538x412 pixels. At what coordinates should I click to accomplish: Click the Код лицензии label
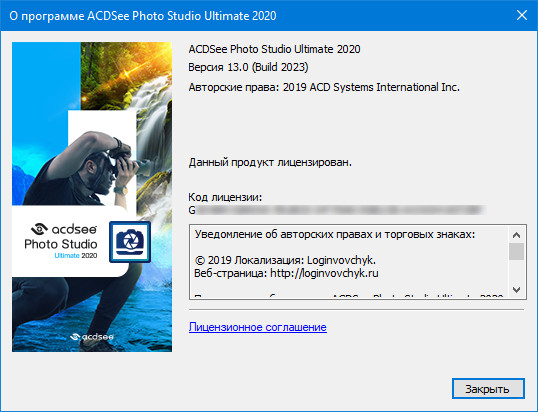[x=225, y=197]
